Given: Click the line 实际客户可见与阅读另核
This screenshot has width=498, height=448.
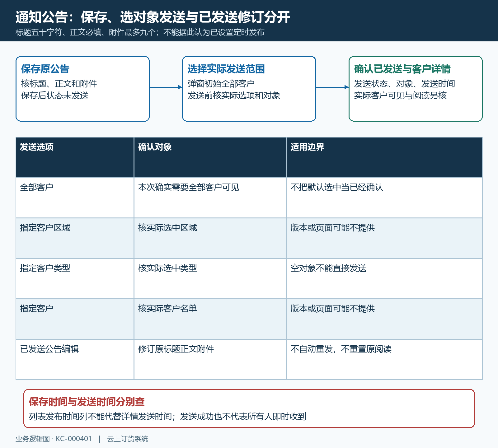Looking at the screenshot, I should 400,96.
